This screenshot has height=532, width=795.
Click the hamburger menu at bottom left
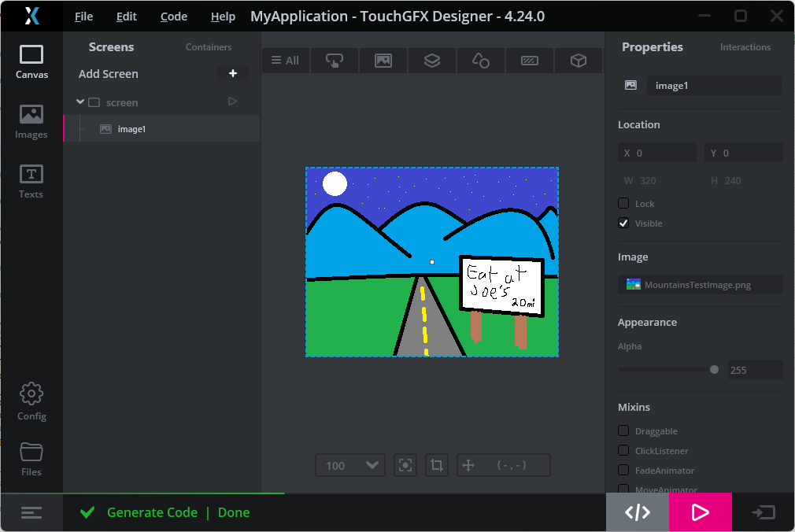coord(31,512)
